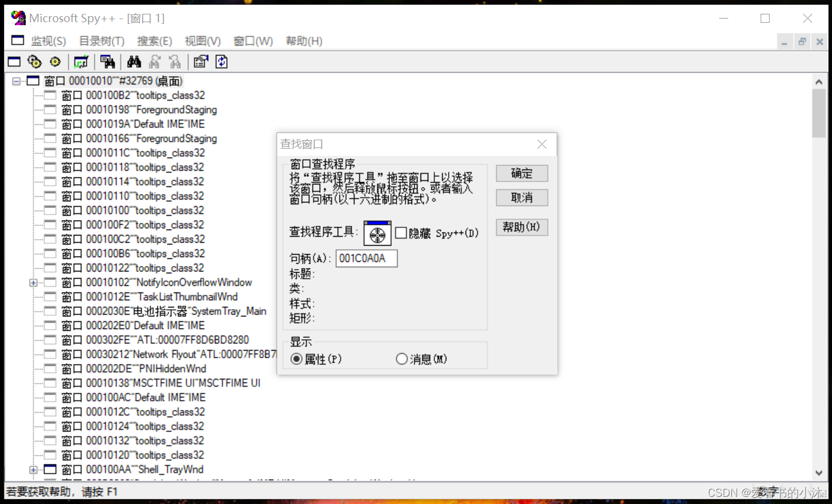Click the 帮助(H) button in 查找窗口 dialog
Viewport: 832px width, 504px height.
coord(522,227)
